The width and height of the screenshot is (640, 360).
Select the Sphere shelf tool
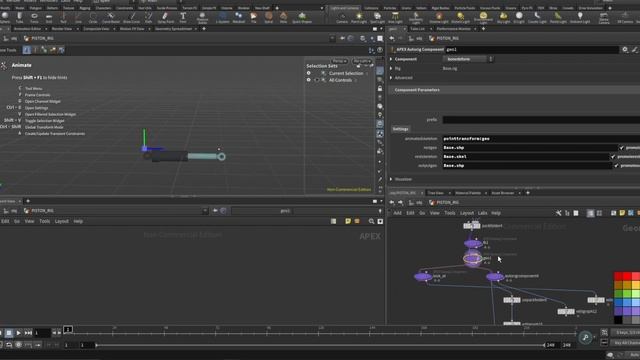click(x=5, y=17)
